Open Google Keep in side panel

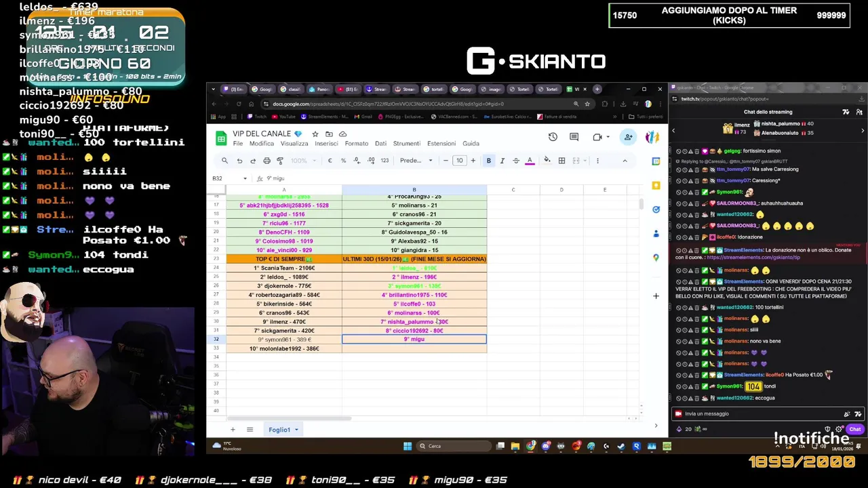tap(656, 185)
